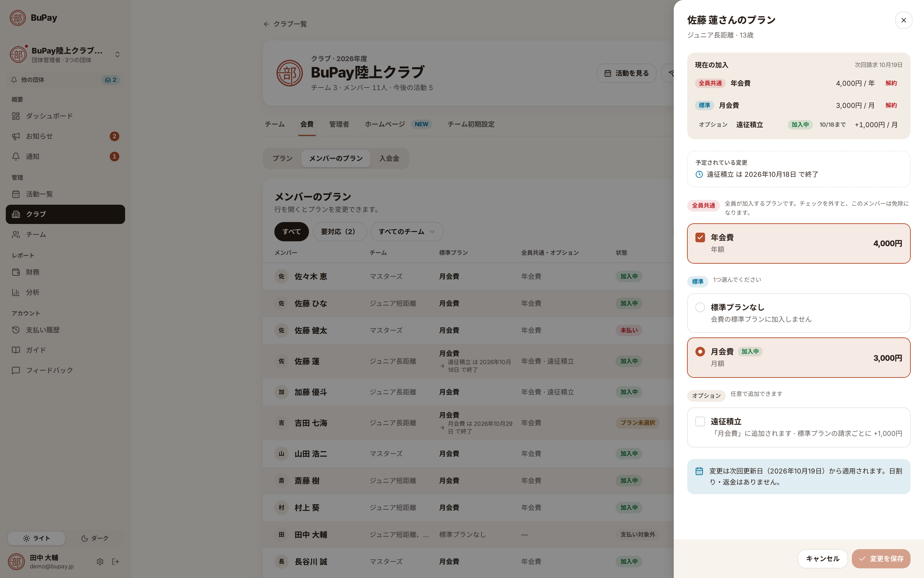
Task: Click the ダッシュボード grid icon
Action: click(16, 116)
